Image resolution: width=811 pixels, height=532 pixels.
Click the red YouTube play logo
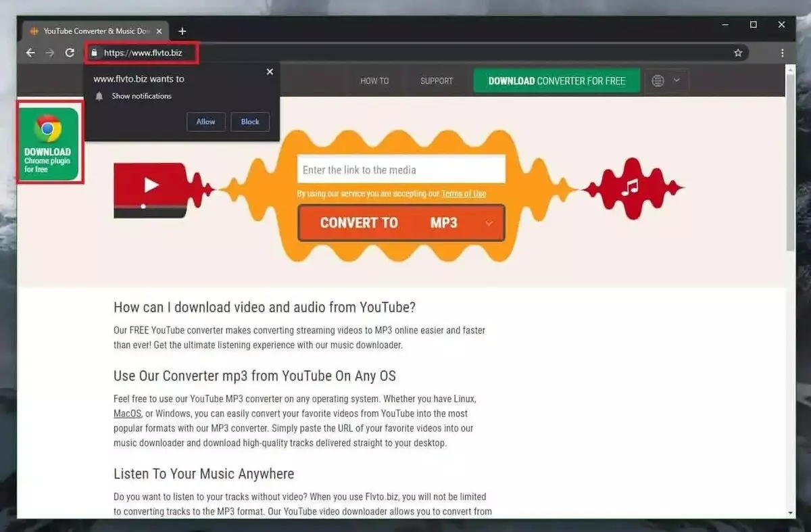pos(149,186)
